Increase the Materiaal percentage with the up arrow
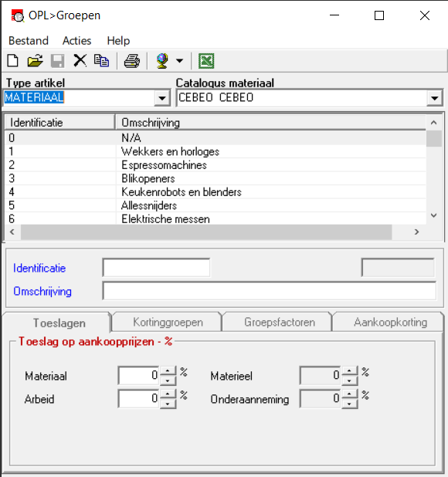The height and width of the screenshot is (477, 448). pyautogui.click(x=168, y=370)
